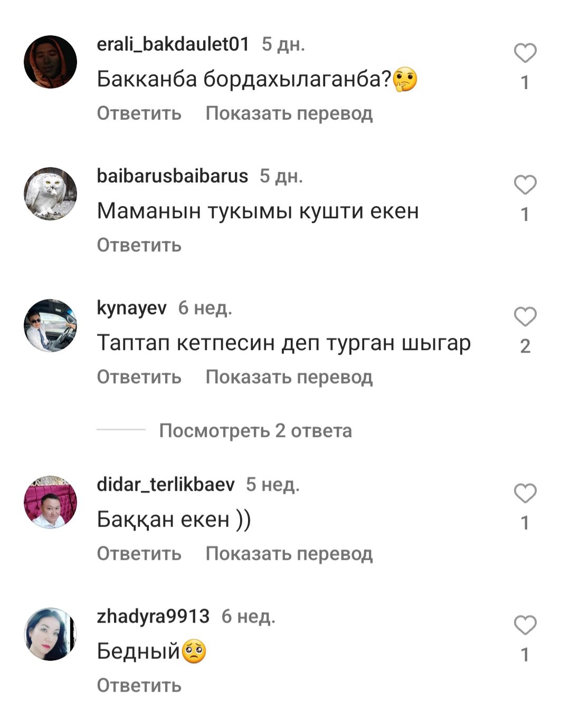Show translation of kynayev's comment
The width and height of the screenshot is (570, 728).
tap(289, 377)
